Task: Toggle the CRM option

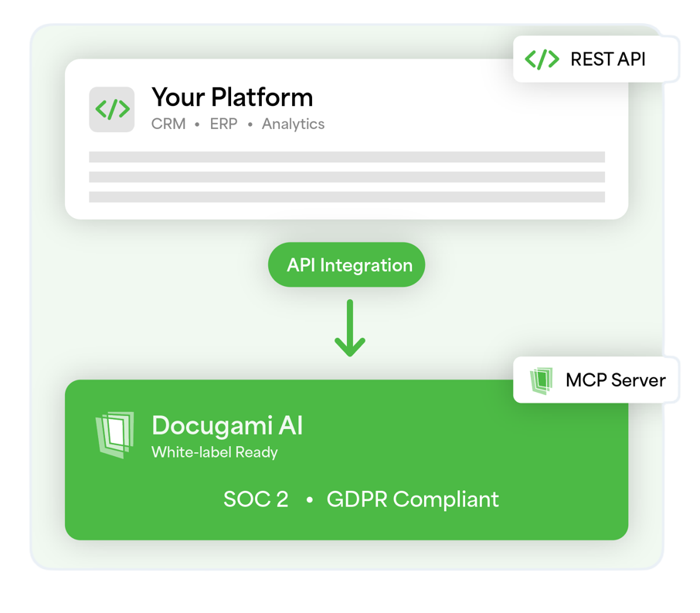Action: (169, 124)
